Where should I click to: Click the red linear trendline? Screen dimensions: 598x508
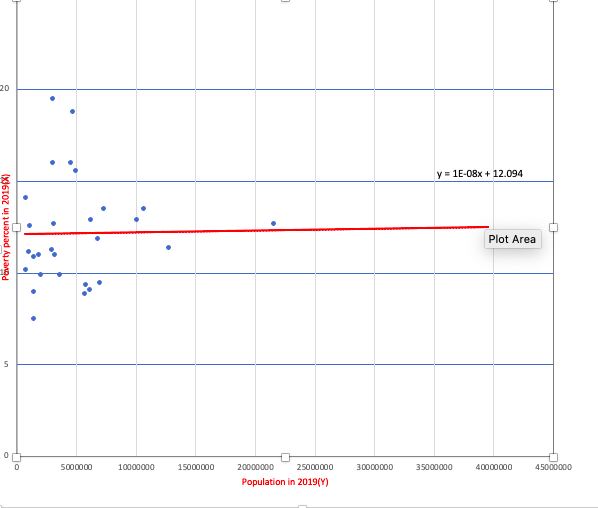point(256,230)
